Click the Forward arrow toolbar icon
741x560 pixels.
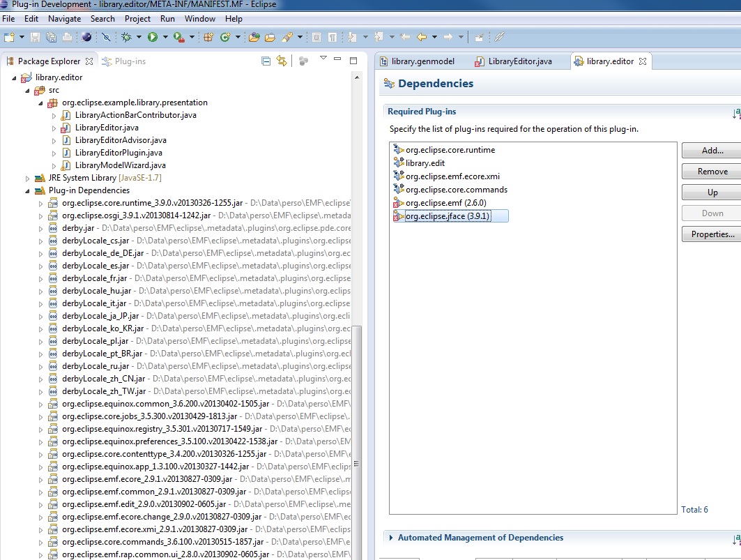pyautogui.click(x=448, y=37)
